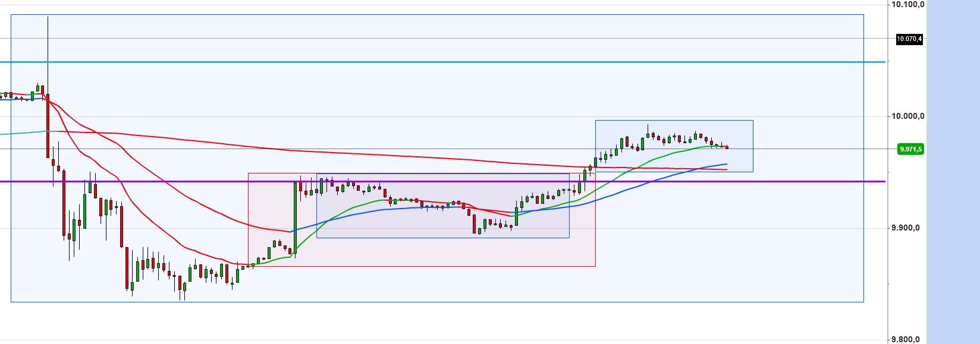Image resolution: width=980 pixels, height=344 pixels.
Task: Select the red rectangle's bottom border
Action: click(x=416, y=266)
